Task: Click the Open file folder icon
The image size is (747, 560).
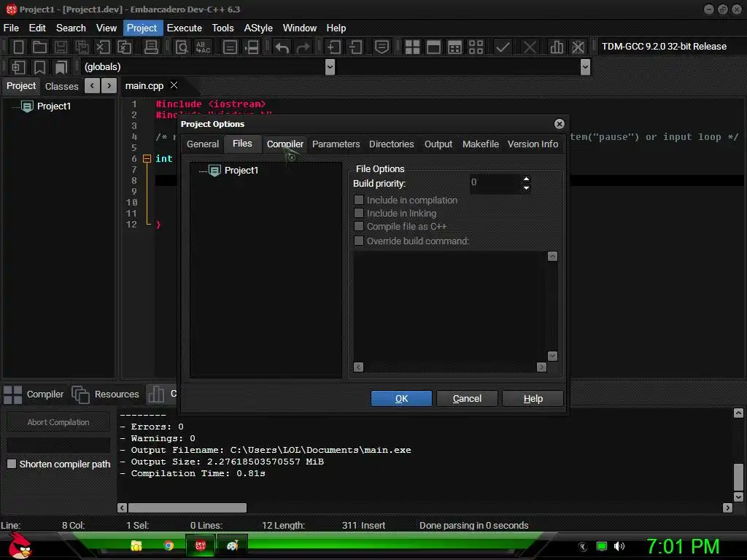Action: pyautogui.click(x=39, y=47)
